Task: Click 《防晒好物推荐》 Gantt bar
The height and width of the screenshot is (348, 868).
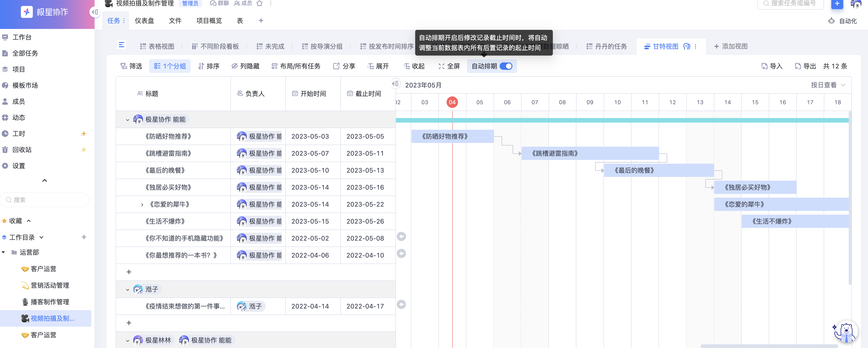Action: [453, 136]
